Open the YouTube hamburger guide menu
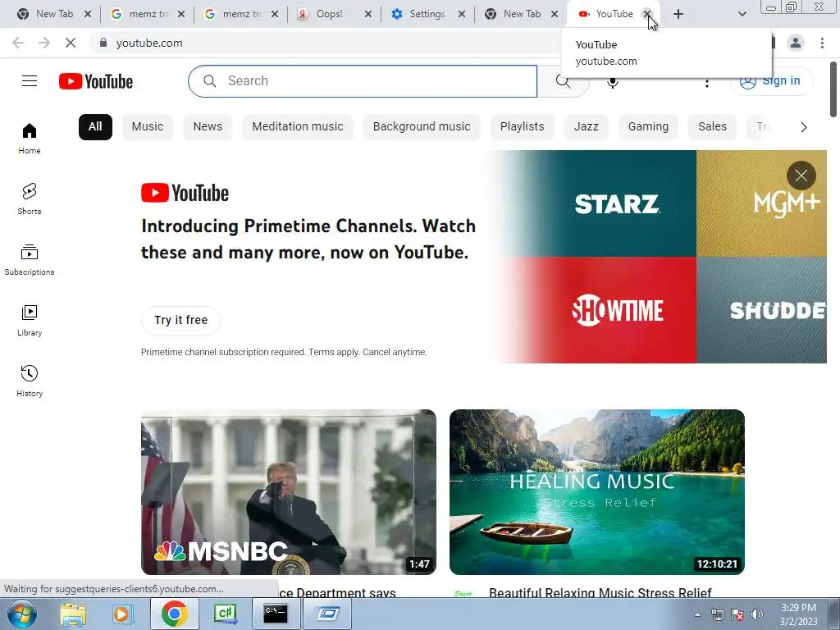This screenshot has width=840, height=630. (x=30, y=81)
